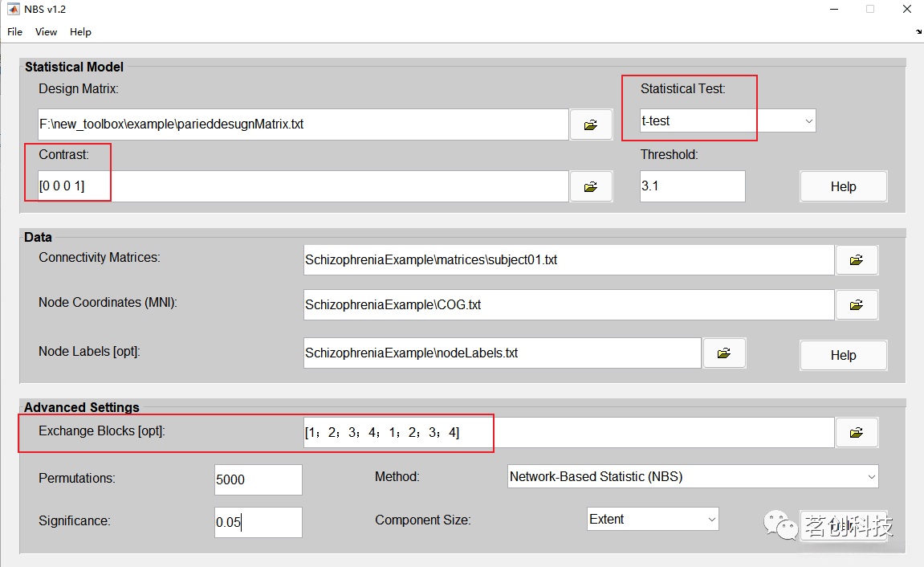Click the 'Method:' label
Viewport: 924px width, 567px height.
[397, 476]
